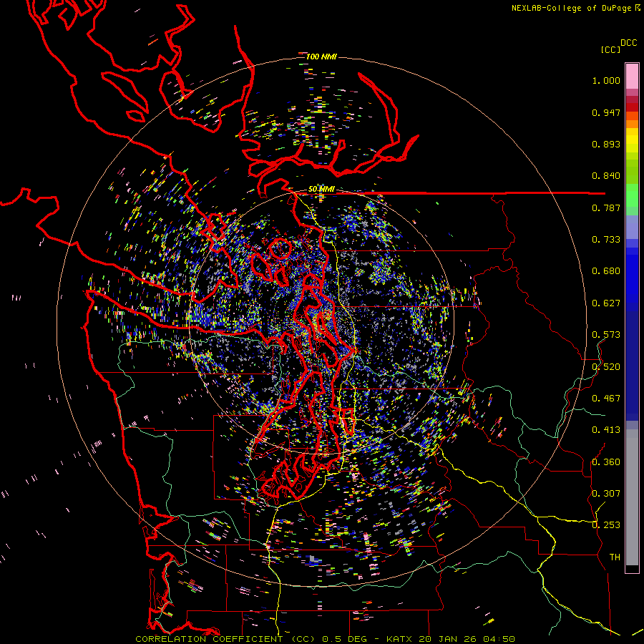Click the DCC product label above legend
The image size is (644, 644).
[629, 42]
